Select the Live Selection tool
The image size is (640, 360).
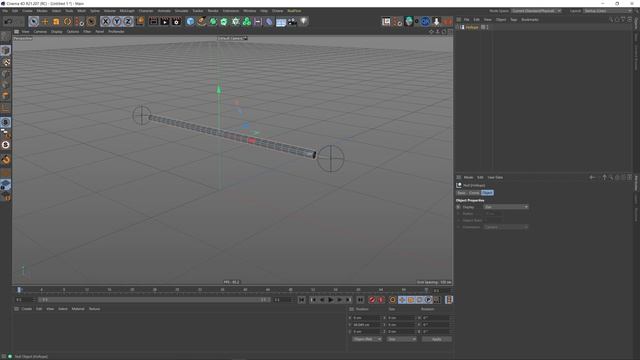coord(33,21)
